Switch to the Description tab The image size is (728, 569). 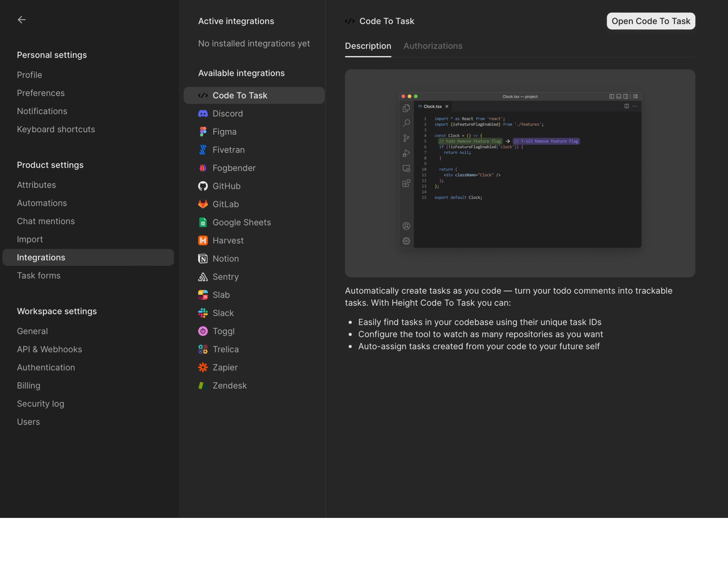[x=368, y=46]
